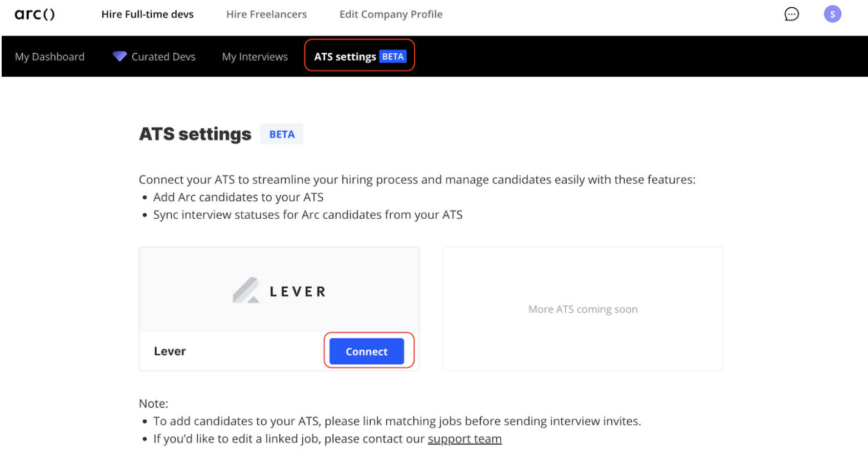Click the BETA badge inside the ATS settings tab
The height and width of the screenshot is (462, 868).
[x=394, y=56]
